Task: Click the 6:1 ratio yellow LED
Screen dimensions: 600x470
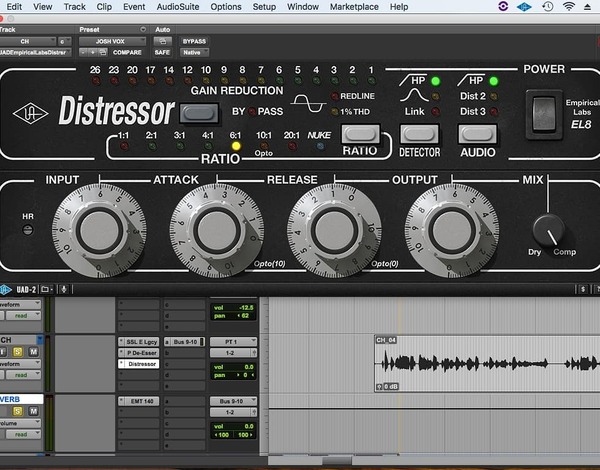Action: [236, 146]
